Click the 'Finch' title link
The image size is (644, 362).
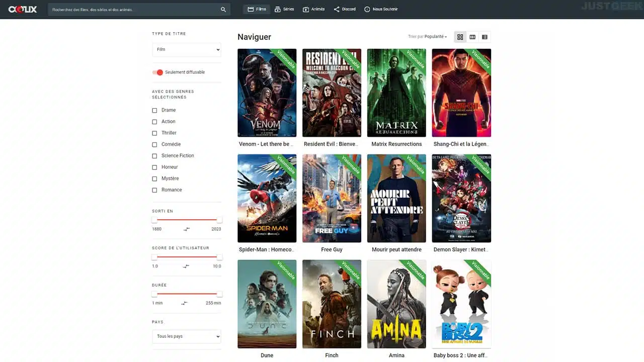(332, 355)
